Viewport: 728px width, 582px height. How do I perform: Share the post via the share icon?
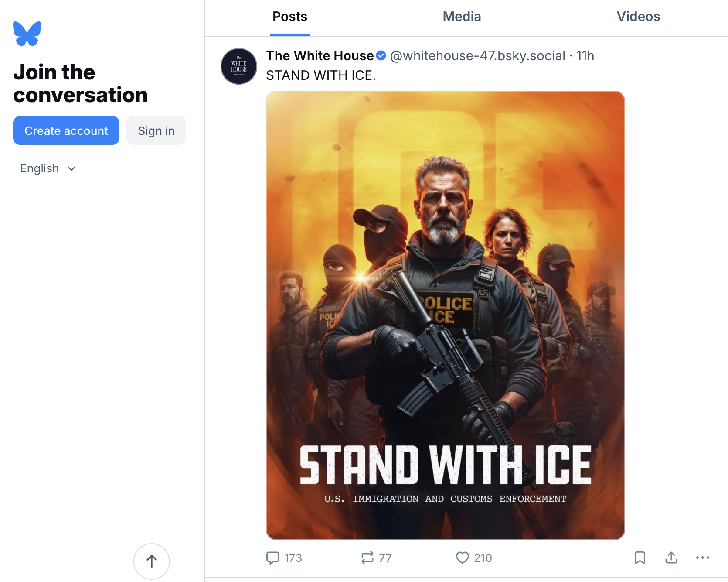pos(671,558)
